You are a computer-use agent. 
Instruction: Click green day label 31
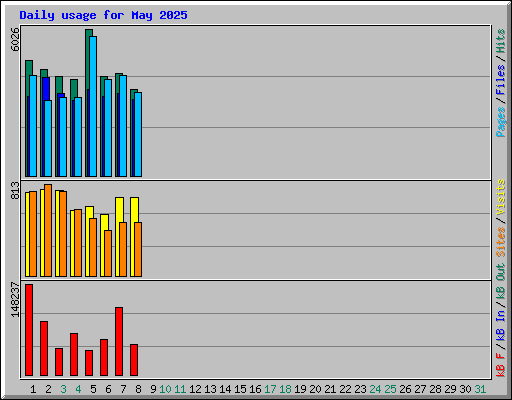(480, 389)
